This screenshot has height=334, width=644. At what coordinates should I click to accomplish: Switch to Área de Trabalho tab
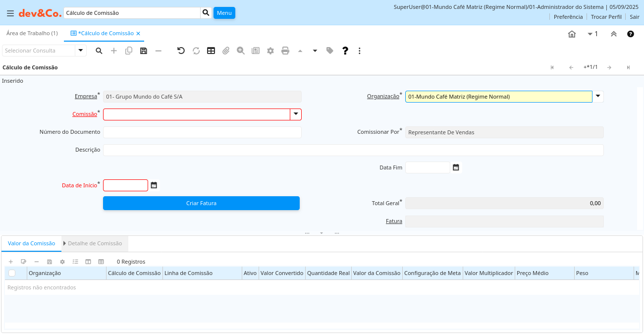[x=32, y=33]
